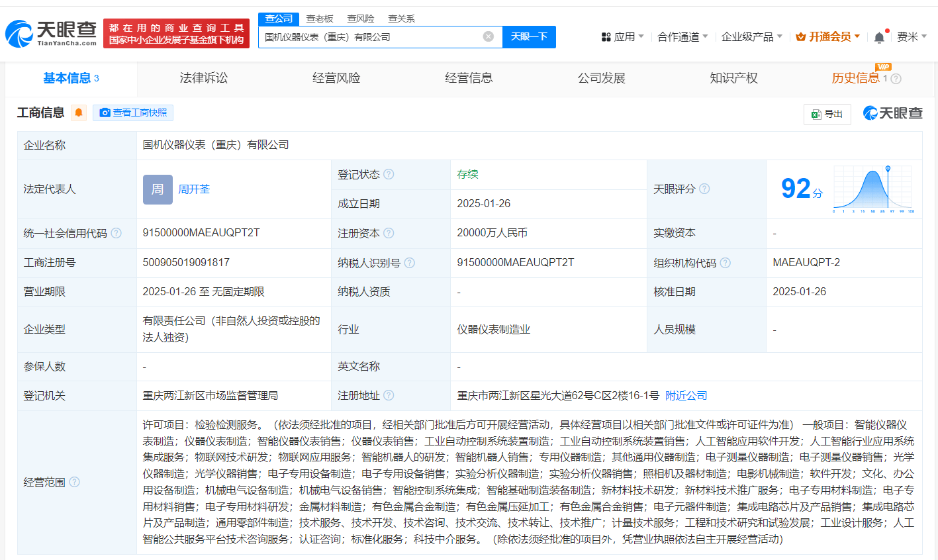This screenshot has width=938, height=560.
Task: Open the notification bell in the header
Action: pyautogui.click(x=879, y=37)
